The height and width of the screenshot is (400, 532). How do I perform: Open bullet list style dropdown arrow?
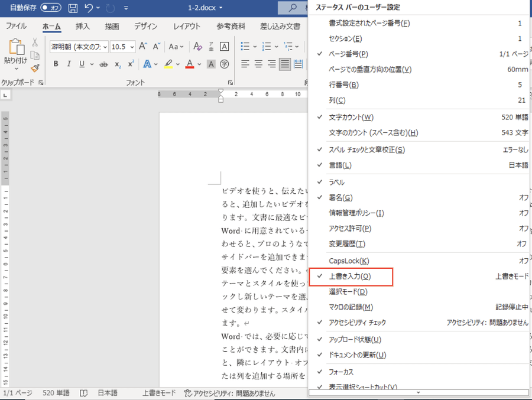point(254,47)
